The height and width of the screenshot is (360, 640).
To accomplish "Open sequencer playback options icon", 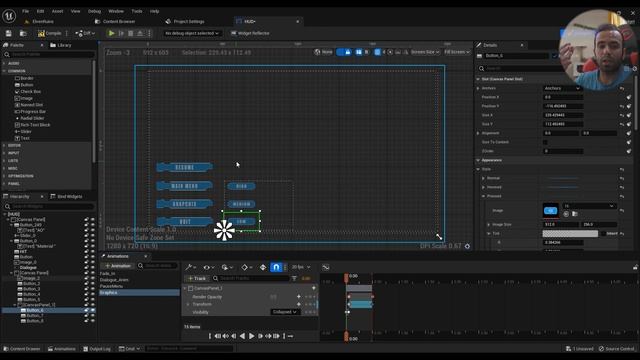I will pyautogui.click(x=226, y=267).
